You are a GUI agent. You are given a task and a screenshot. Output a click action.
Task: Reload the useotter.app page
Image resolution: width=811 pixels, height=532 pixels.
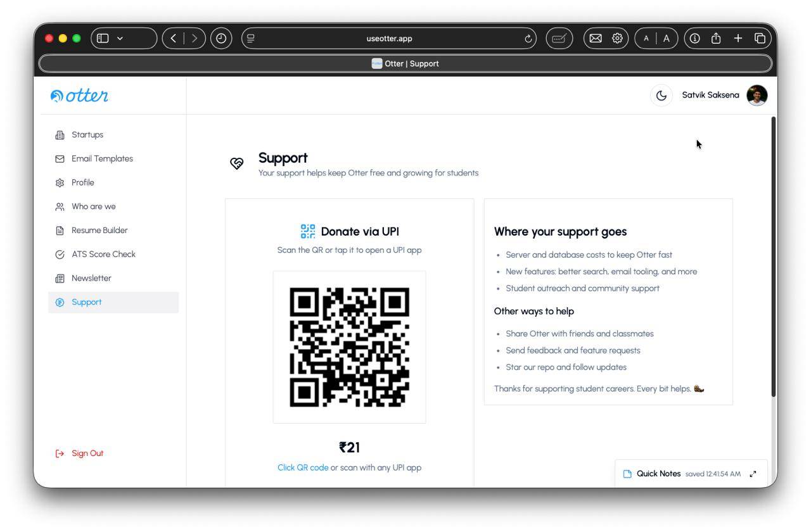[x=529, y=39]
